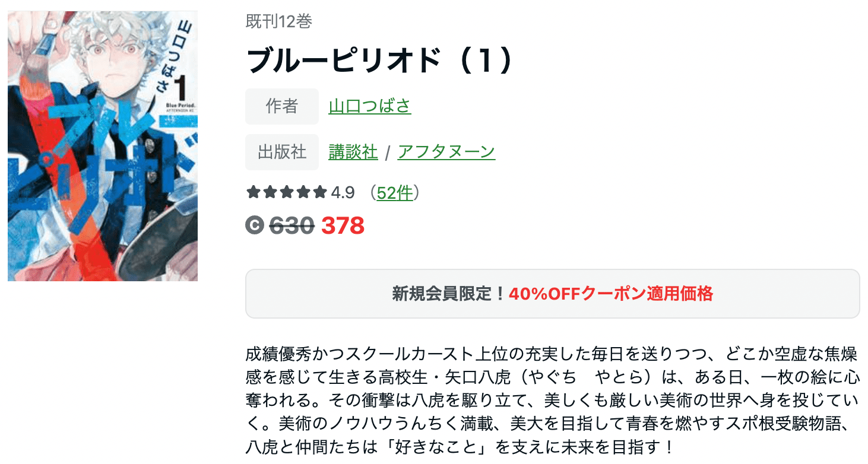Click the 出版社 label tag
The width and height of the screenshot is (868, 464).
tap(282, 152)
